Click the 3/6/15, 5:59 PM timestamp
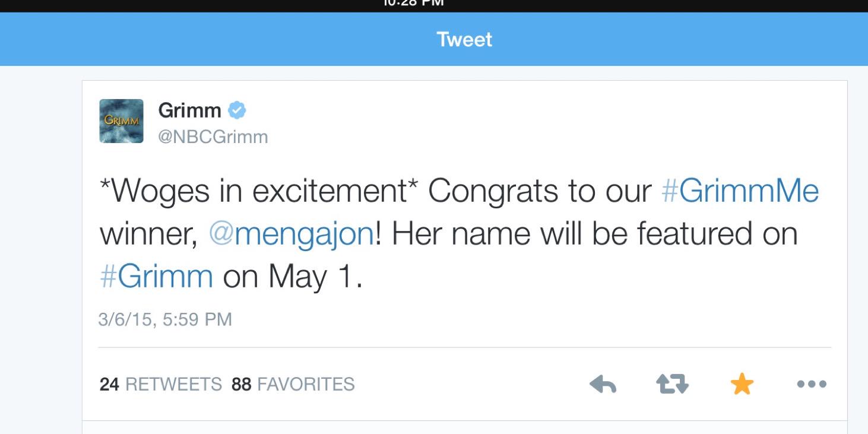 (x=165, y=320)
